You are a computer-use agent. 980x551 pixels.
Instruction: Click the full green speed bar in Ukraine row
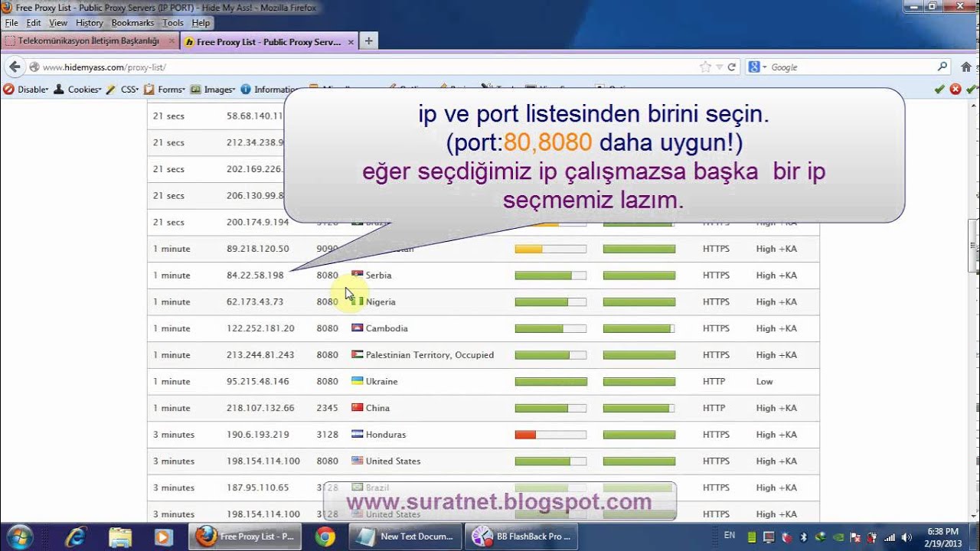(550, 381)
